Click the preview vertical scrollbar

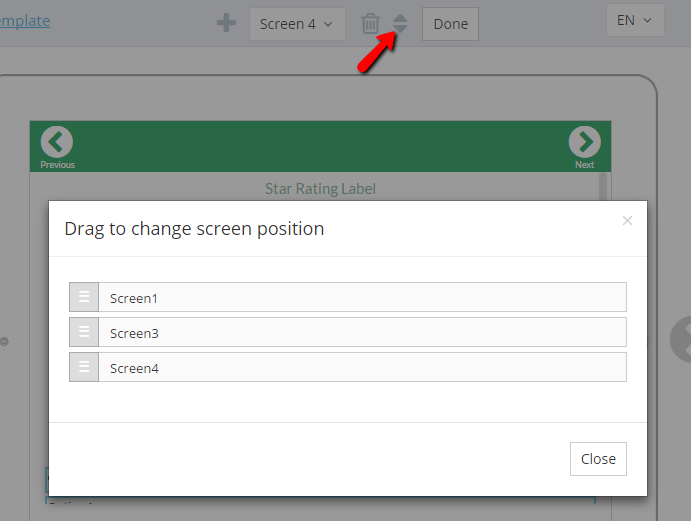point(603,187)
